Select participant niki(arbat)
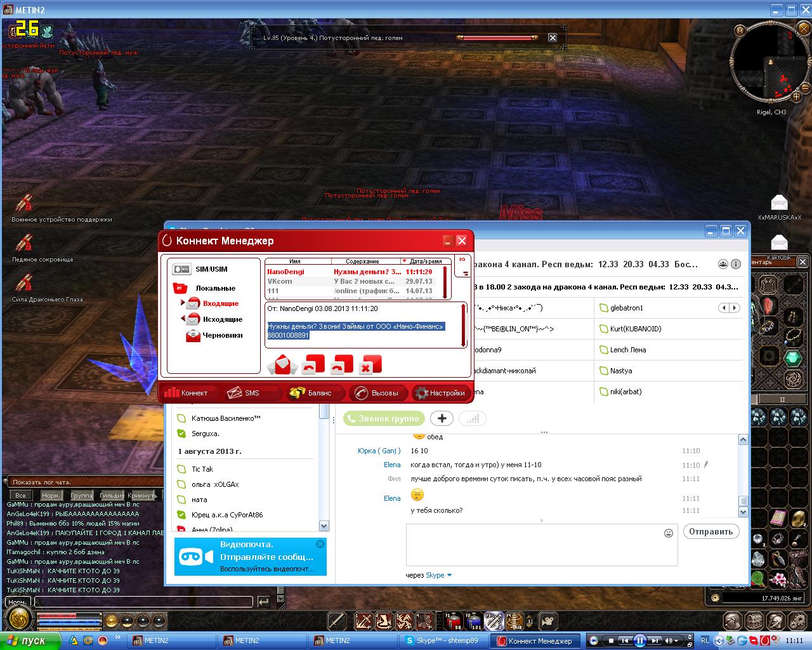This screenshot has width=812, height=650. (x=626, y=392)
